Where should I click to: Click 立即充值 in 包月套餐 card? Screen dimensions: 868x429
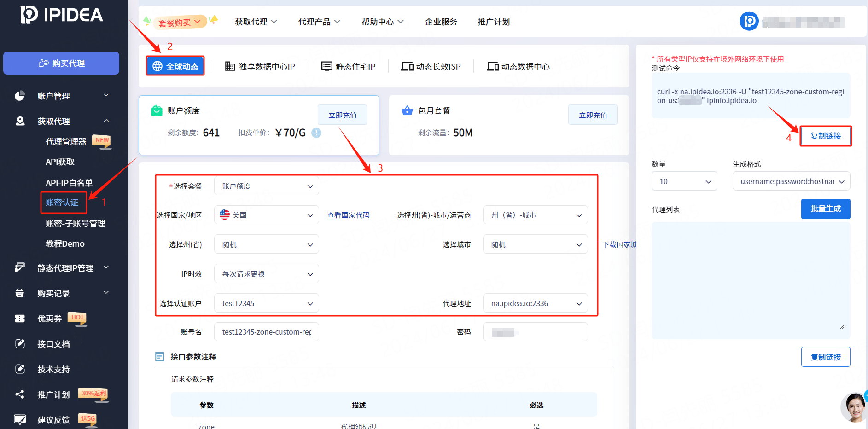point(593,115)
